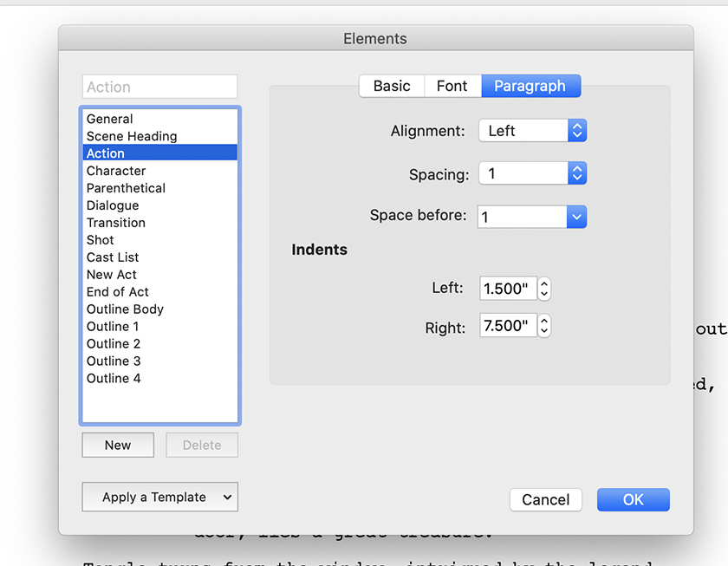Select the Paragraph tab
Viewport: 728px width, 566px height.
pos(530,86)
